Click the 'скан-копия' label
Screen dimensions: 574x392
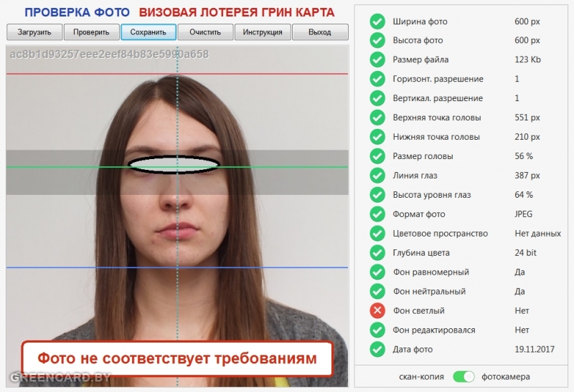[x=421, y=377]
